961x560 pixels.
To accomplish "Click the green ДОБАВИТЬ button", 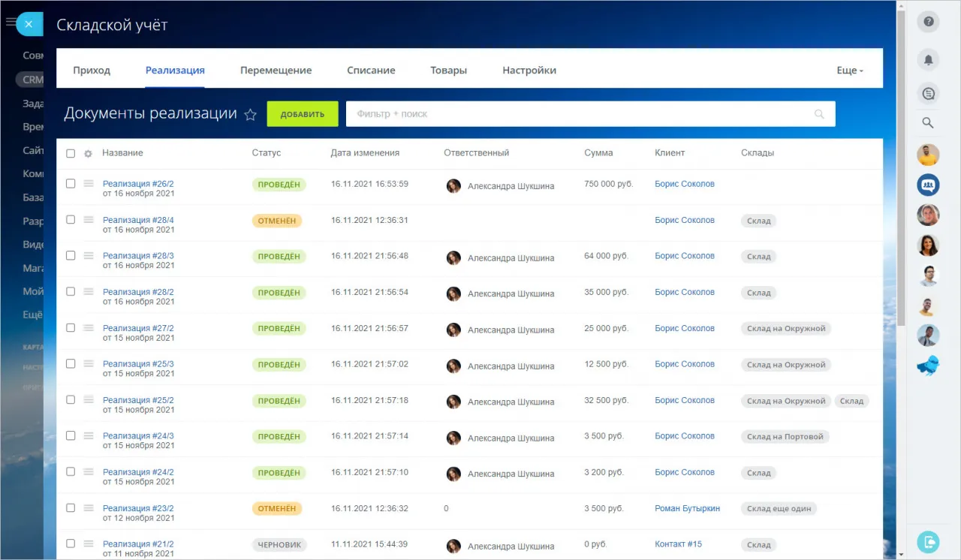I will pyautogui.click(x=303, y=113).
